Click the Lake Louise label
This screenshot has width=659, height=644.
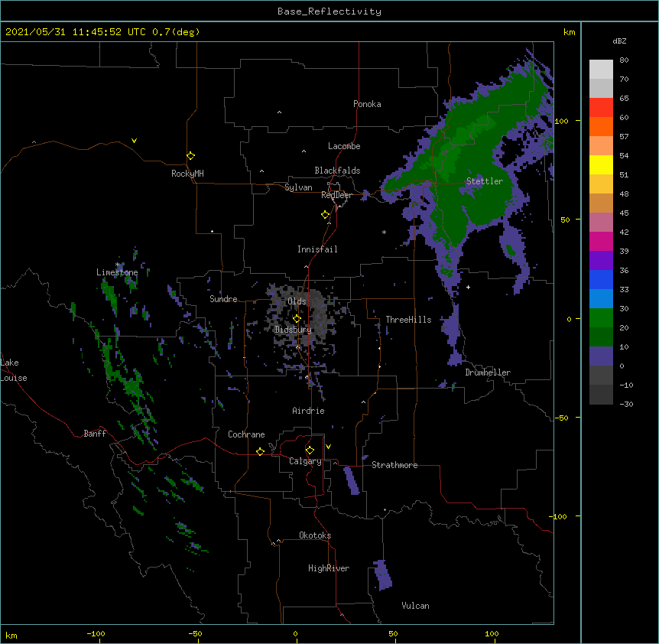click(x=14, y=370)
